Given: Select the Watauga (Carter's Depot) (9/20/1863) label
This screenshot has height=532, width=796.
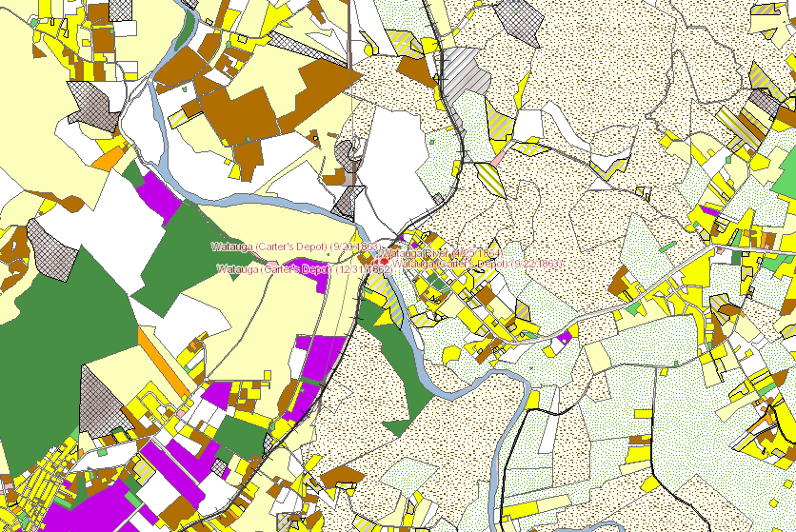Looking at the screenshot, I should click(296, 246).
